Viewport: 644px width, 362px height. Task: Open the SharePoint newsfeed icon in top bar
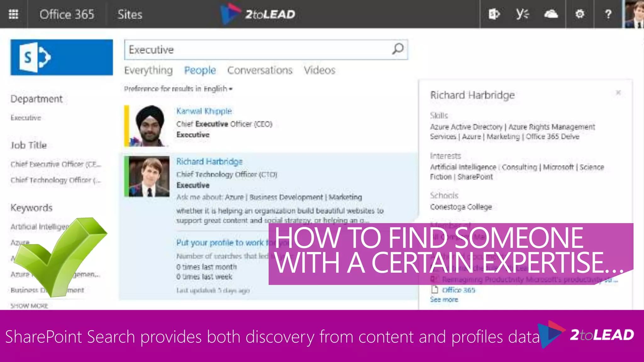click(x=494, y=14)
